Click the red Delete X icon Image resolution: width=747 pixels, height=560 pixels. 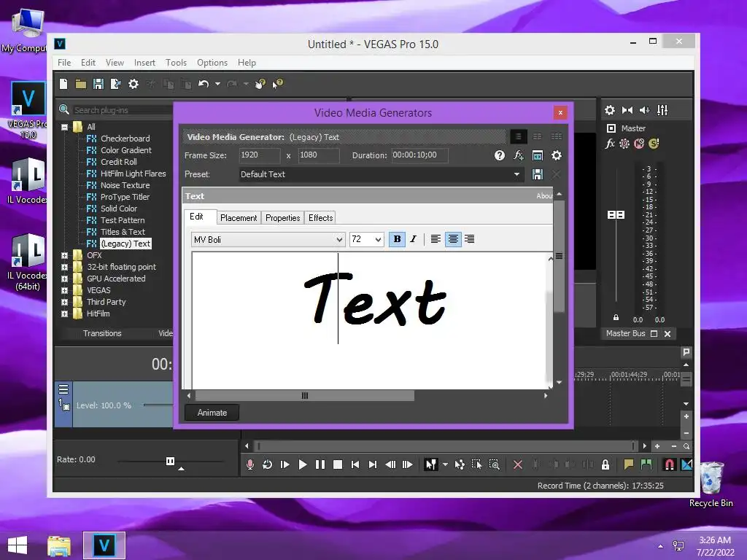[x=518, y=464]
